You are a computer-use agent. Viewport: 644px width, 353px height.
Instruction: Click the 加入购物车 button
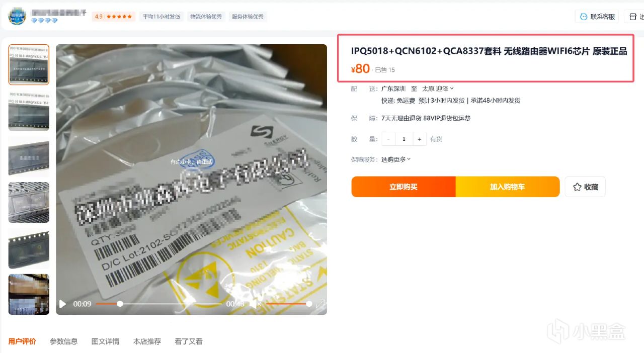pyautogui.click(x=508, y=187)
